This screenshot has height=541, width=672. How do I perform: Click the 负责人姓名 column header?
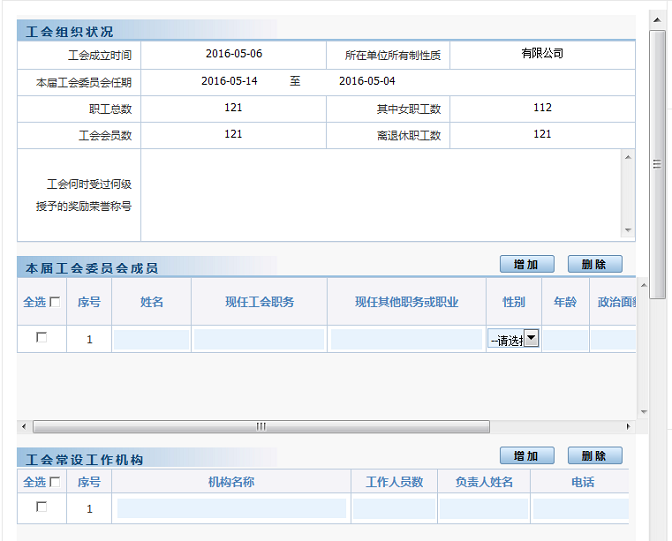tap(484, 482)
